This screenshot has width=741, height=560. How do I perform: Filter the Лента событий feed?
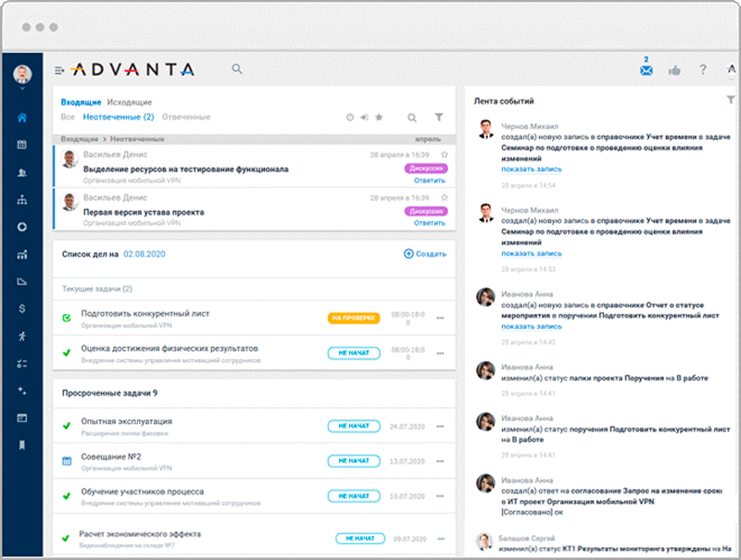pos(731,100)
